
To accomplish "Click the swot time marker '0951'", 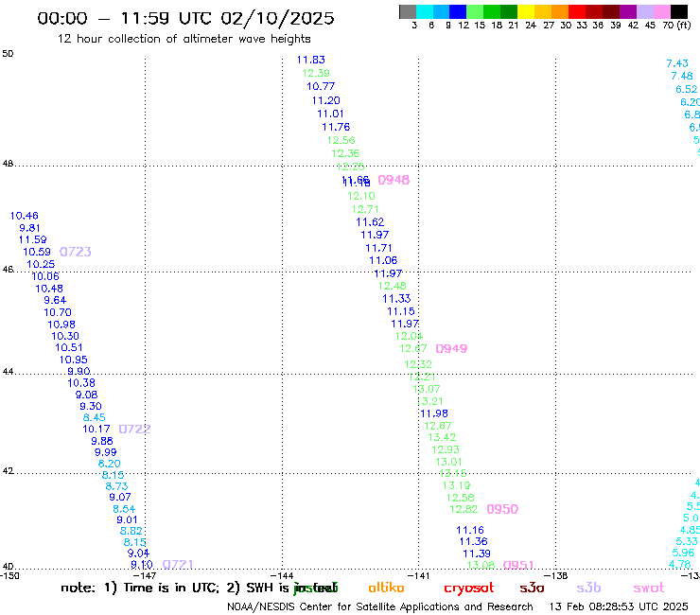I will [x=518, y=565].
